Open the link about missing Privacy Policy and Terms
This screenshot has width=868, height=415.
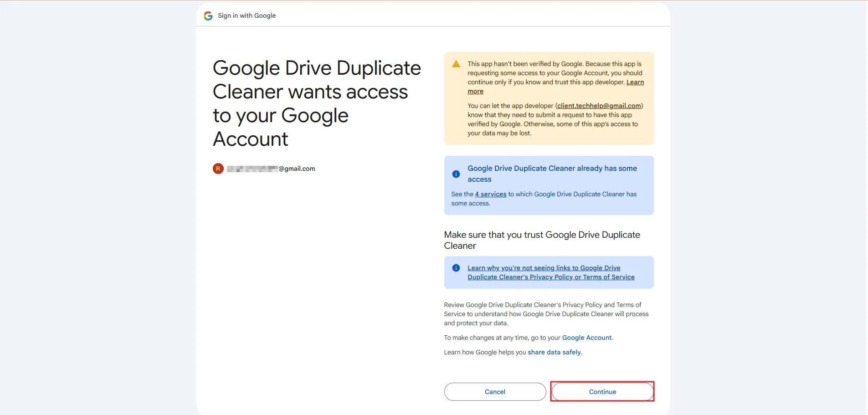click(x=551, y=272)
